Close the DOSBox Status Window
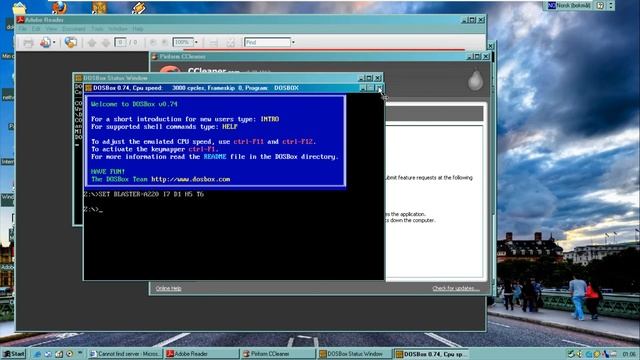The height and width of the screenshot is (360, 640). pos(378,78)
